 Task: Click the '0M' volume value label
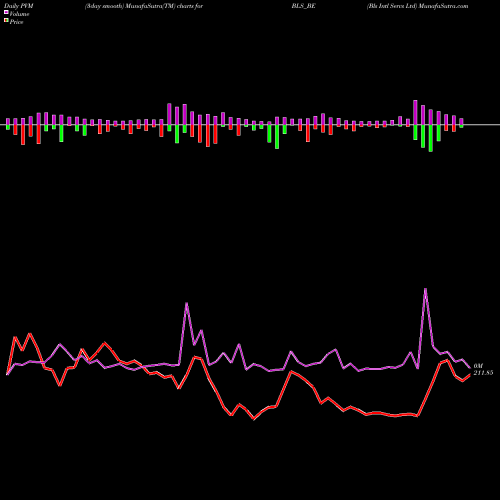[478, 366]
